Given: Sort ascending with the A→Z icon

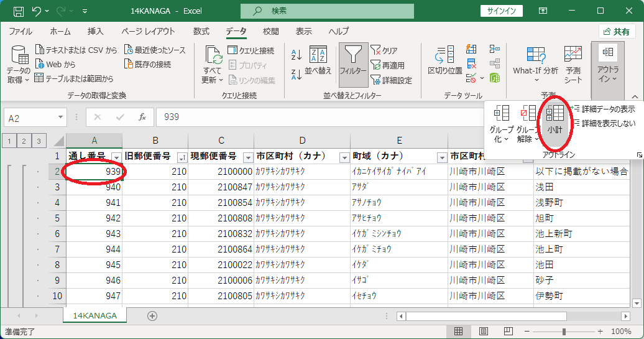Looking at the screenshot, I should click(x=297, y=54).
